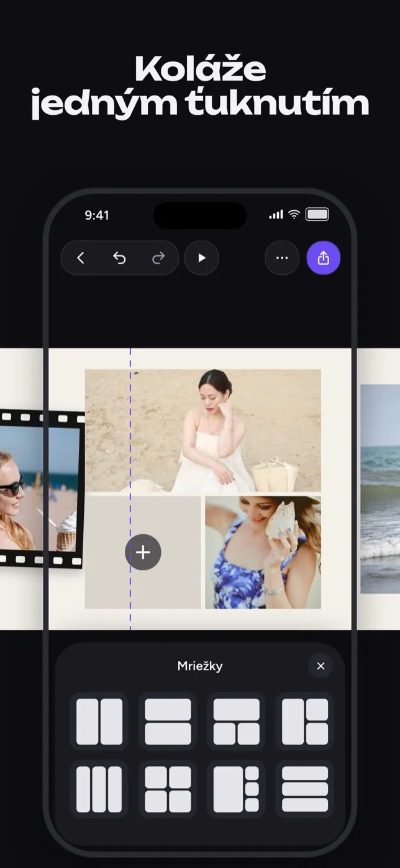Select the three horizontal rows grid
Screen dimensions: 400x868
(305, 789)
